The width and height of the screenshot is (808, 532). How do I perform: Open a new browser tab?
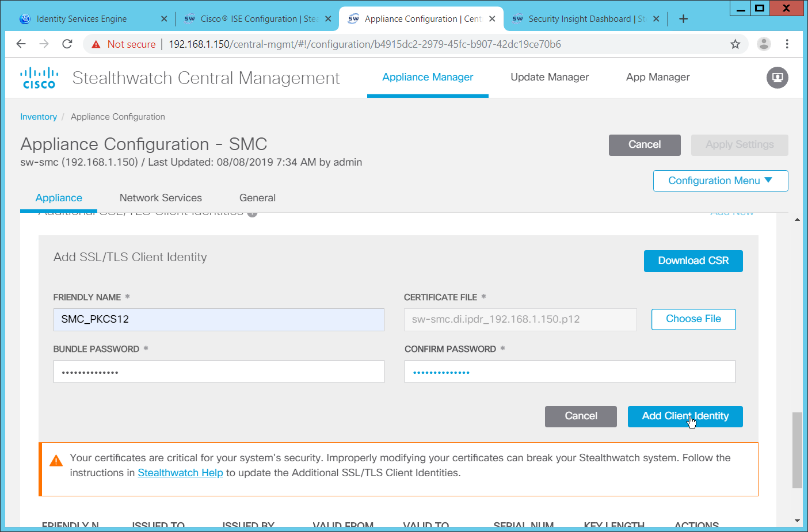(x=683, y=19)
